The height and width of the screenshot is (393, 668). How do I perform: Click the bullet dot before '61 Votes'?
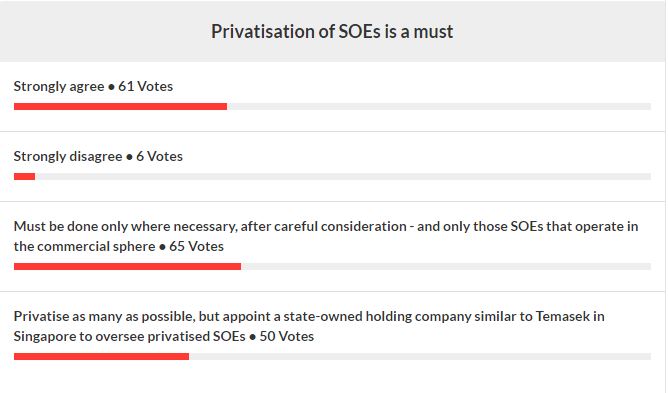point(111,87)
